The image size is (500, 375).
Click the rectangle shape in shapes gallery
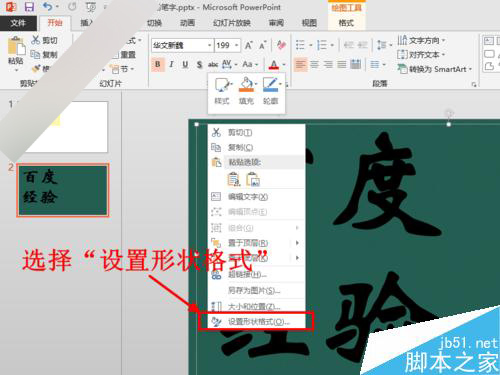(489, 54)
